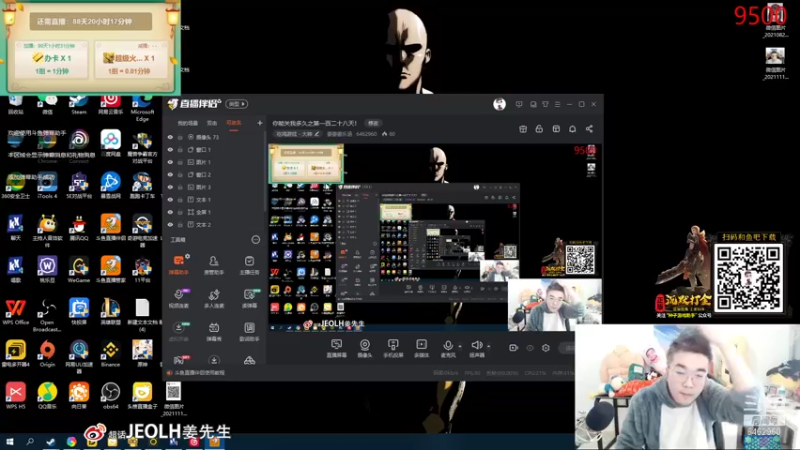Add 直播屏幕 screen capture source

tap(336, 348)
